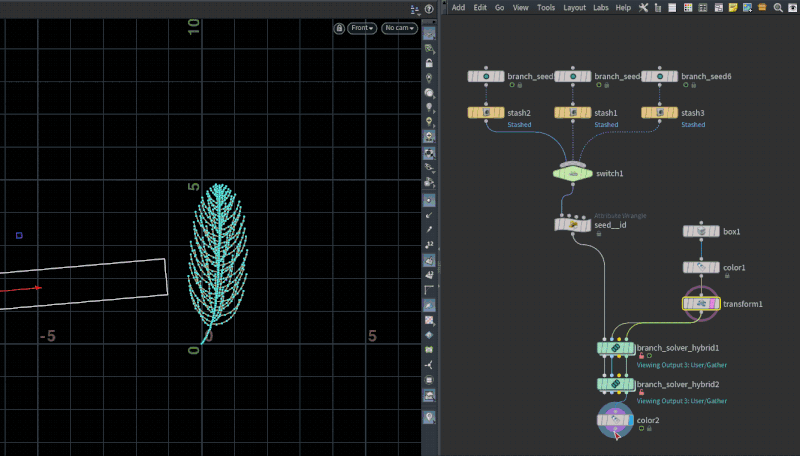Toggle display flag on color2 node

(629, 421)
